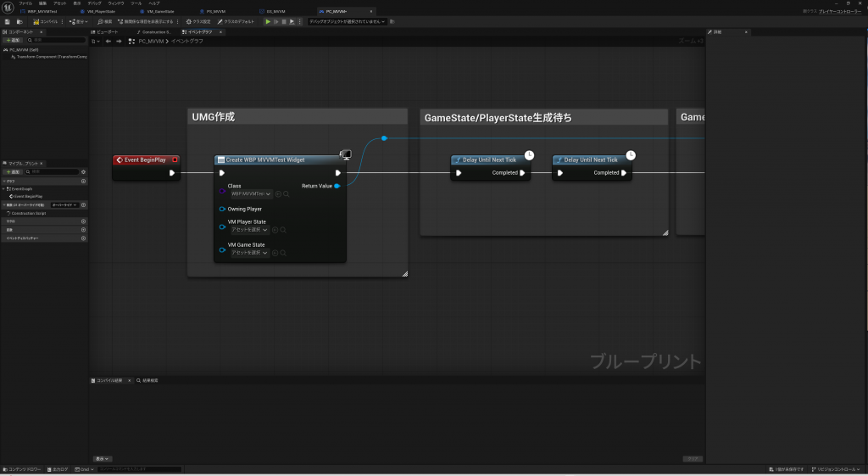868x476 pixels.
Task: Click the add graph plus icon
Action: tap(83, 181)
